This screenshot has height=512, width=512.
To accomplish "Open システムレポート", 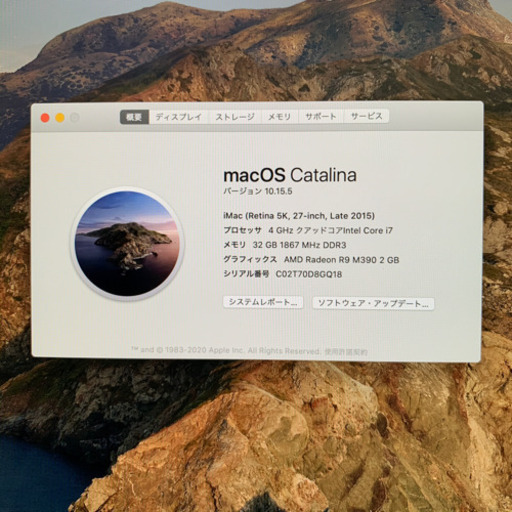I will (x=263, y=302).
